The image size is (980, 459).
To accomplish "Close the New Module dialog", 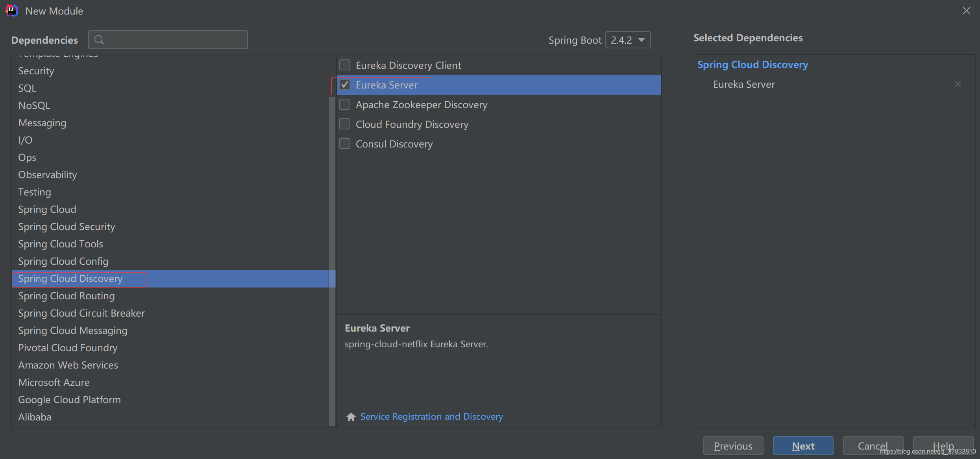I will (x=966, y=11).
